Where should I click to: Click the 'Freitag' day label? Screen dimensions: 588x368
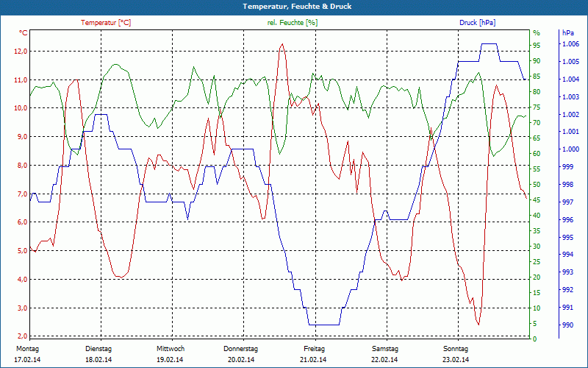(315, 349)
